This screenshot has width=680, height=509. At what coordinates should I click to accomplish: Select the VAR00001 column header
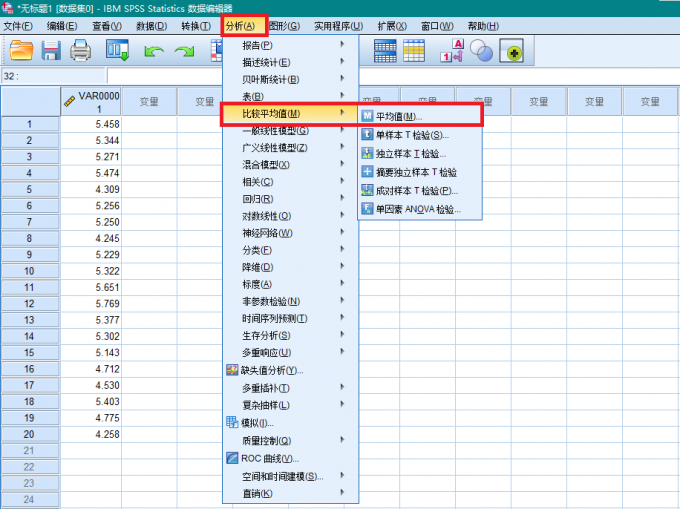[91, 101]
